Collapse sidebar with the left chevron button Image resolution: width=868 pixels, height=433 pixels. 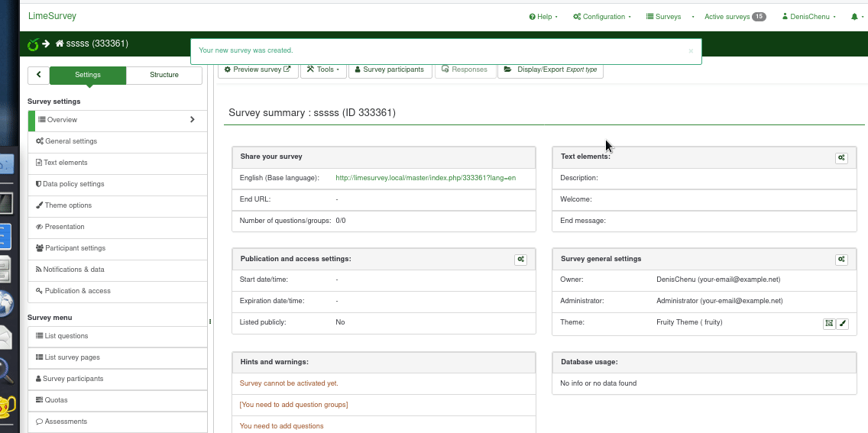38,75
